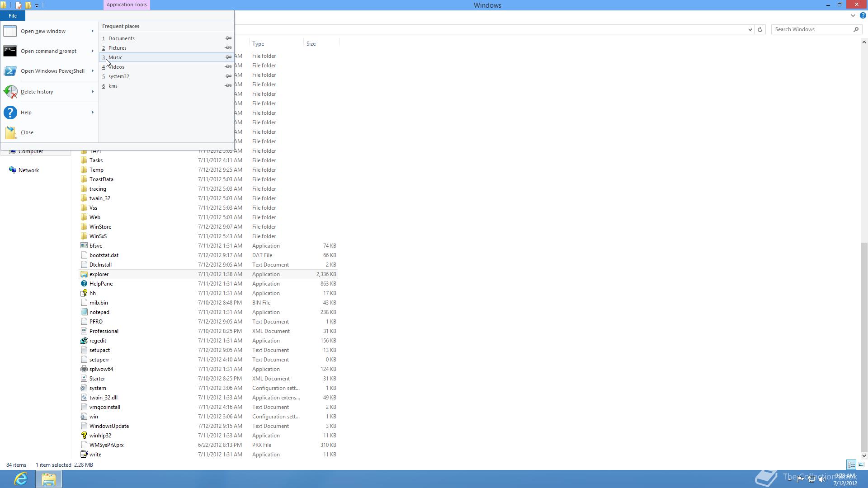Expand Help submenu arrow
The height and width of the screenshot is (488, 868).
coord(93,113)
